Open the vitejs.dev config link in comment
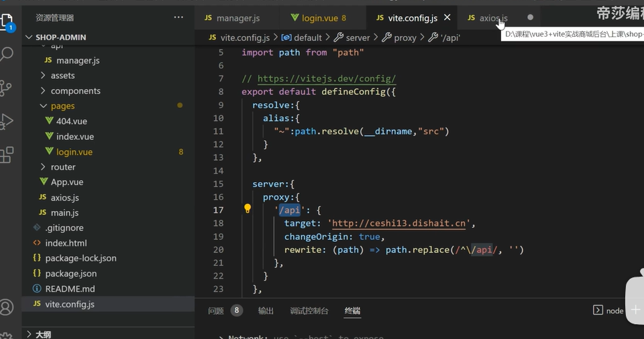The width and height of the screenshot is (644, 339). coord(326,79)
